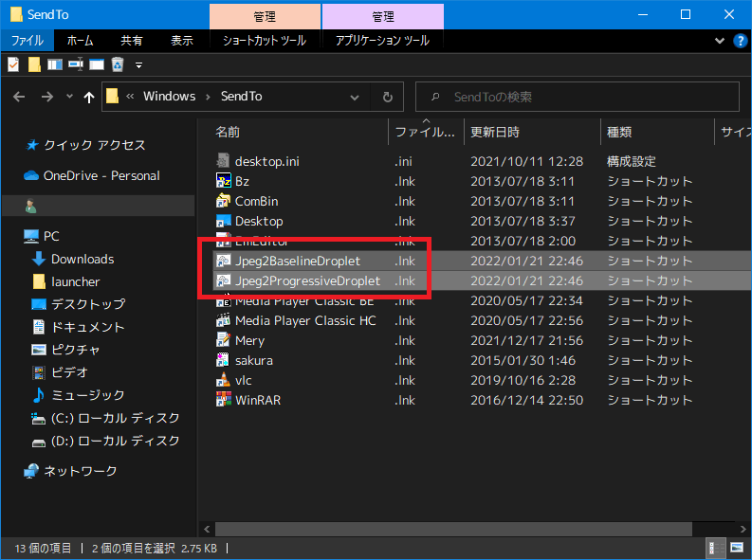The image size is (752, 560).
Task: Open the アプリケーション ツール tab
Action: (382, 41)
